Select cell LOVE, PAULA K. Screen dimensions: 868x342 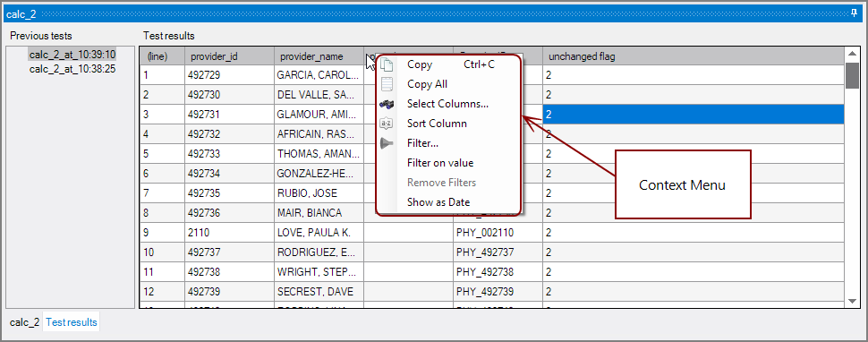point(319,233)
